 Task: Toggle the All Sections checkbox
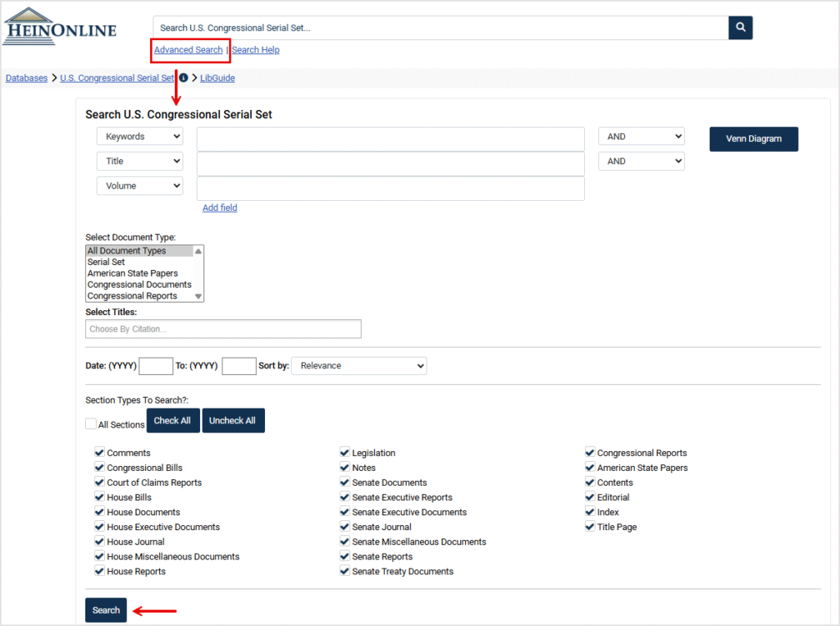point(91,424)
